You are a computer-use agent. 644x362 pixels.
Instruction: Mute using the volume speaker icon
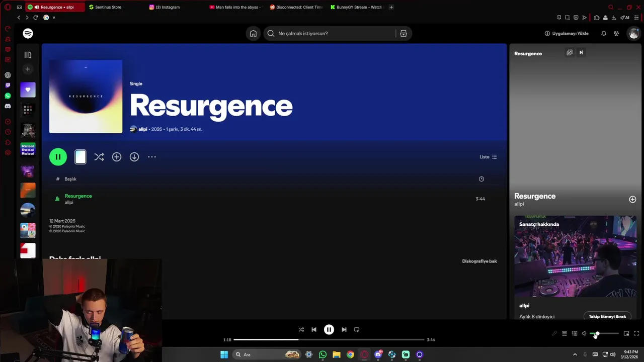coord(584,333)
